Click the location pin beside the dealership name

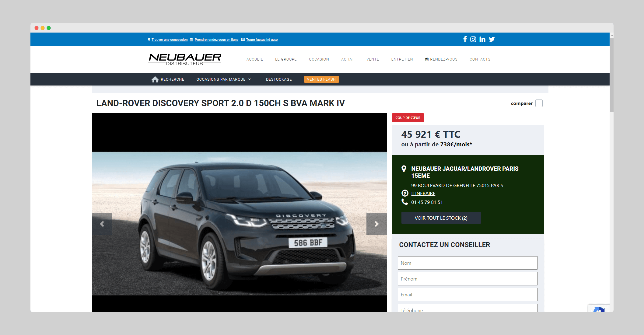404,169
